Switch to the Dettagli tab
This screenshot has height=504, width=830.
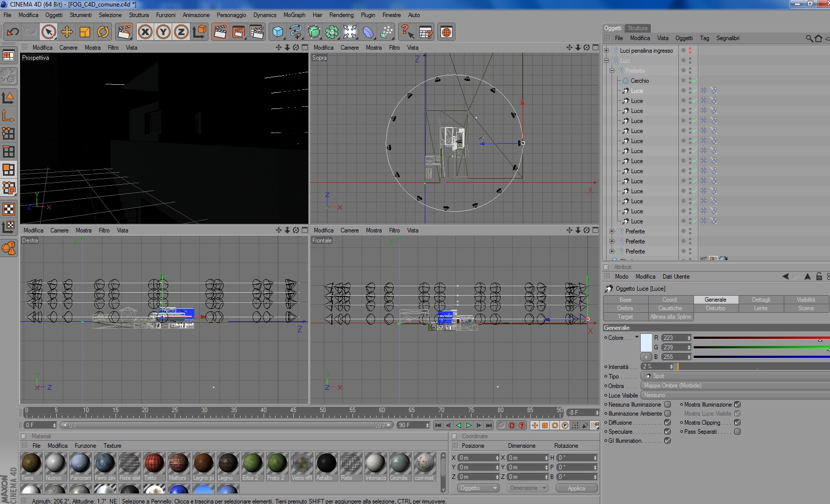(761, 300)
